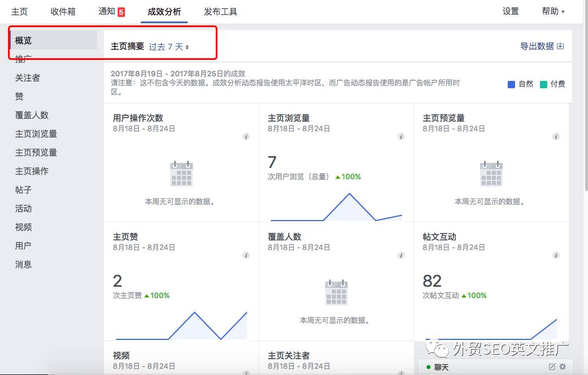Open 主页预览量 in the sidebar

click(x=36, y=153)
